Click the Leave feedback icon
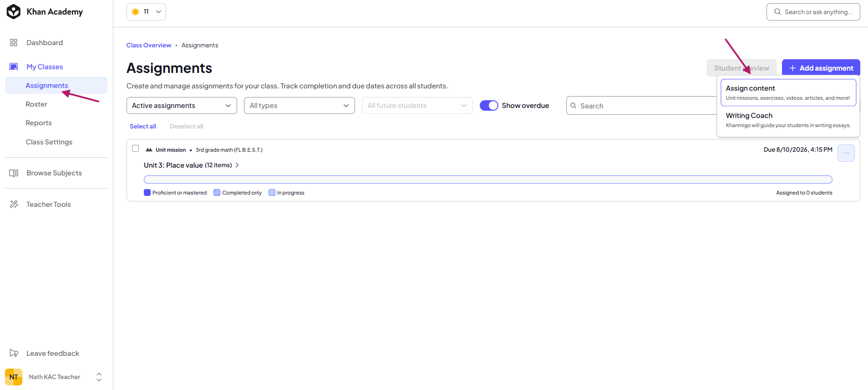Screen dimensions: 868x390 (14, 353)
